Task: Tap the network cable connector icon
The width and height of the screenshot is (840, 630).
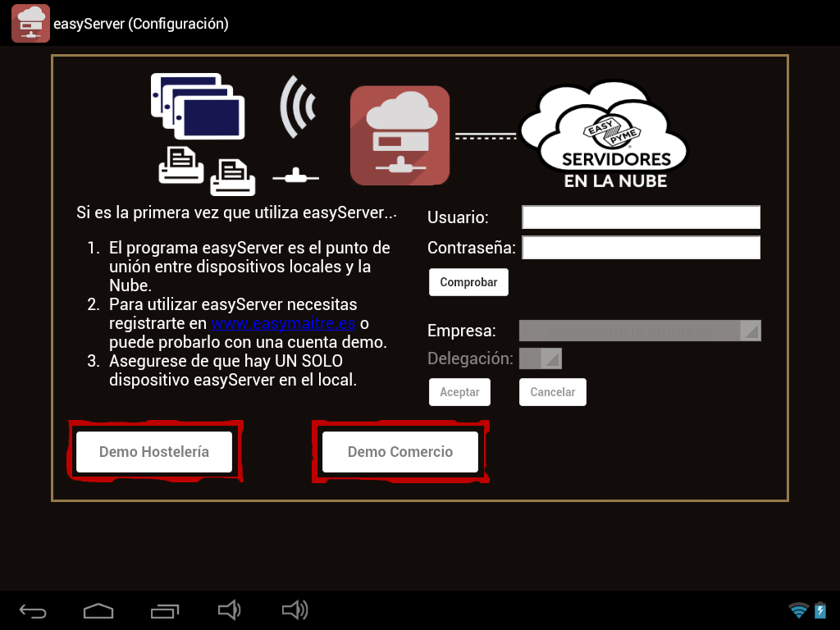Action: (x=295, y=176)
